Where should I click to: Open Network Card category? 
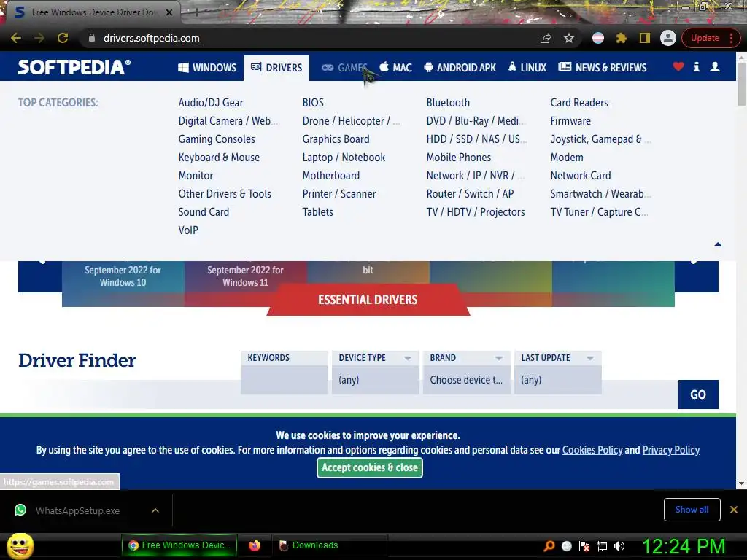[x=580, y=175]
